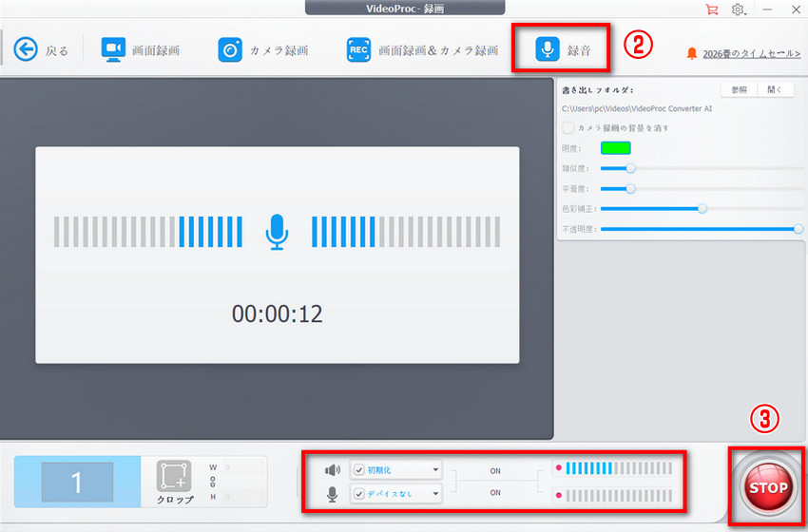Click the 開く open folder button

click(x=775, y=89)
